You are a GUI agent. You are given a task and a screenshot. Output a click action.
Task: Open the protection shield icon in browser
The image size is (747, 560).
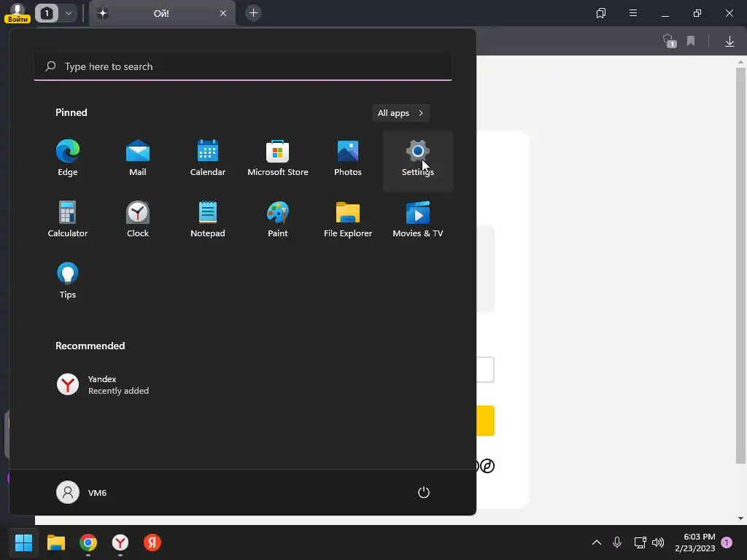(670, 41)
